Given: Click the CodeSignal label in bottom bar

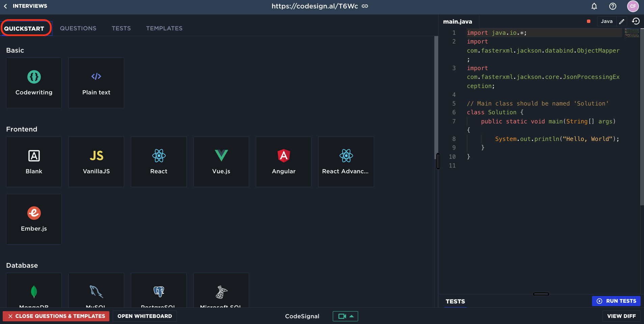Looking at the screenshot, I should point(302,316).
